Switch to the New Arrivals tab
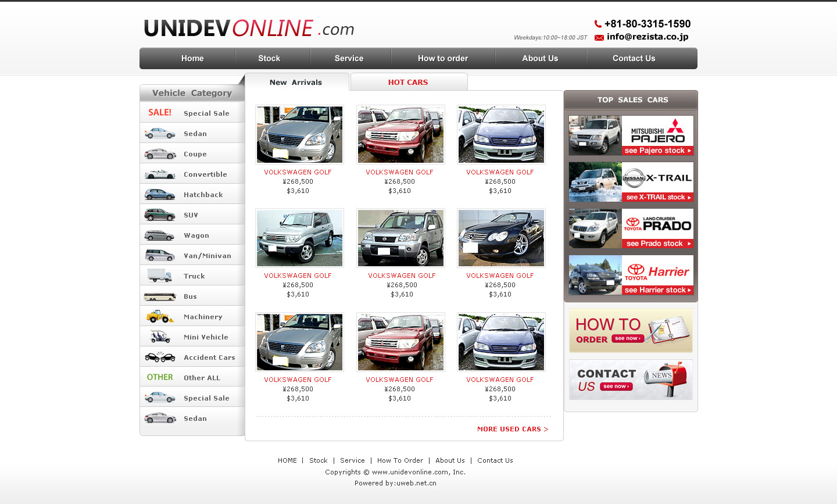837x504 pixels. [x=296, y=82]
